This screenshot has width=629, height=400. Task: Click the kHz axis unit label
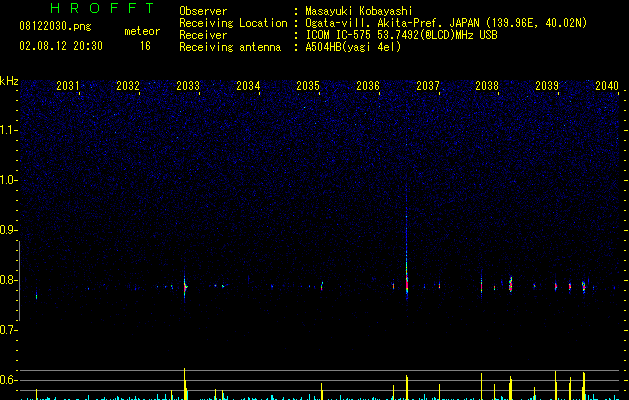[9, 81]
